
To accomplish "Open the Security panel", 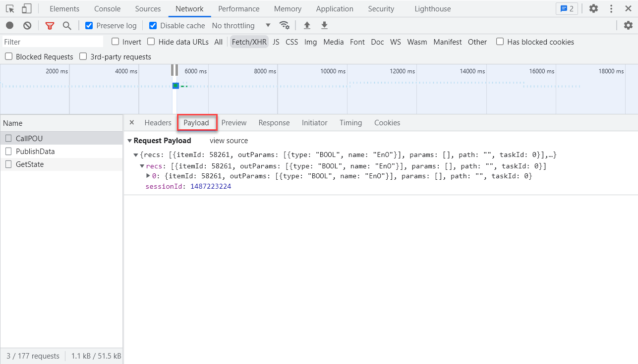I will (381, 9).
